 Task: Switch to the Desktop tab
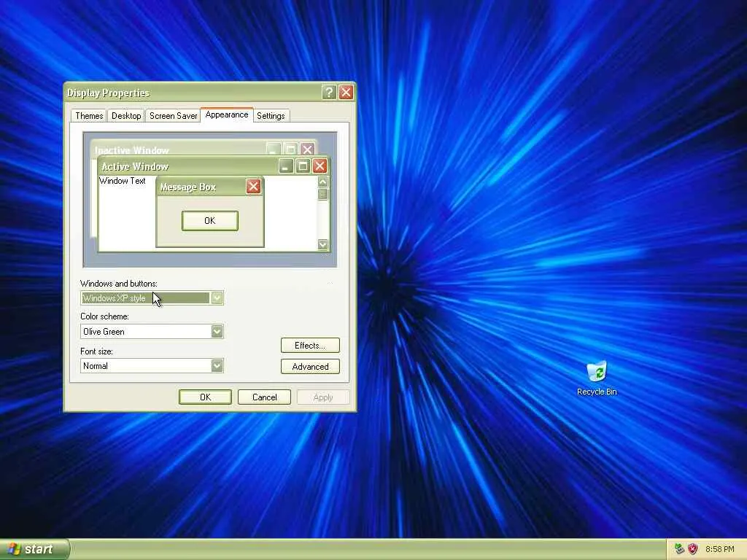(126, 116)
